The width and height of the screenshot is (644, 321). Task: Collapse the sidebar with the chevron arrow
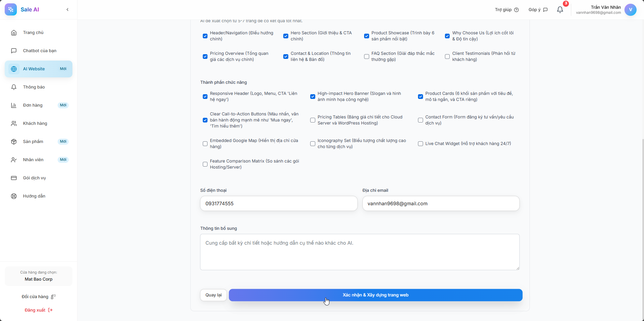(x=67, y=10)
